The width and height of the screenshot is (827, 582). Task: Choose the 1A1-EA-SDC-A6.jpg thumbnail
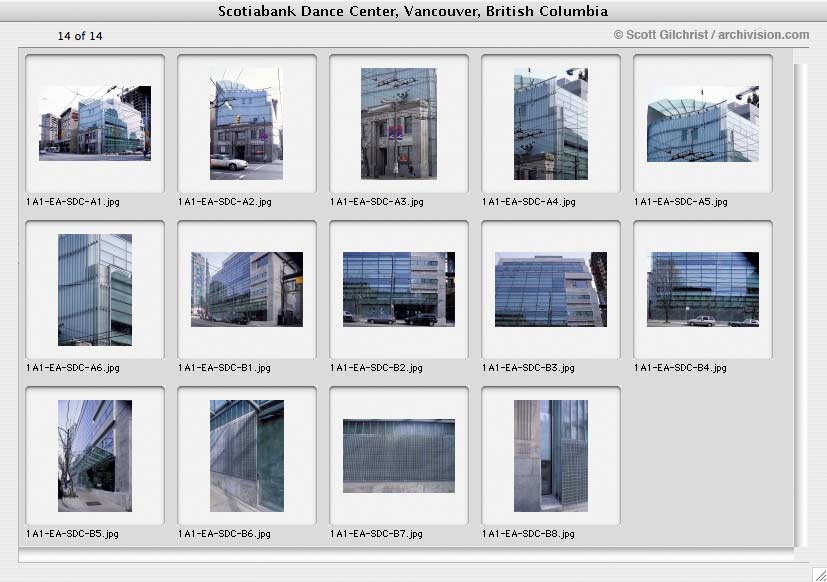click(x=95, y=290)
